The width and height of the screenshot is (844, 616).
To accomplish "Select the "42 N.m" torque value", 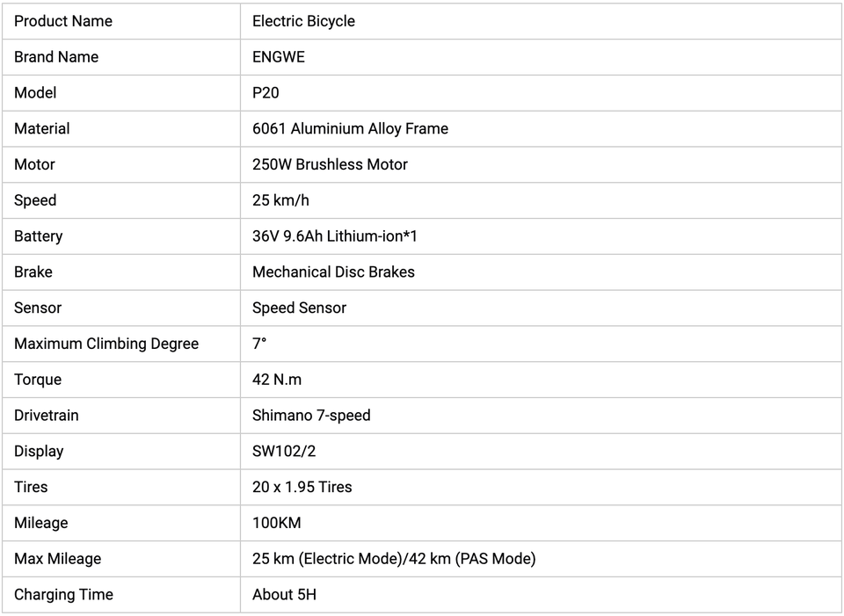I will [277, 380].
